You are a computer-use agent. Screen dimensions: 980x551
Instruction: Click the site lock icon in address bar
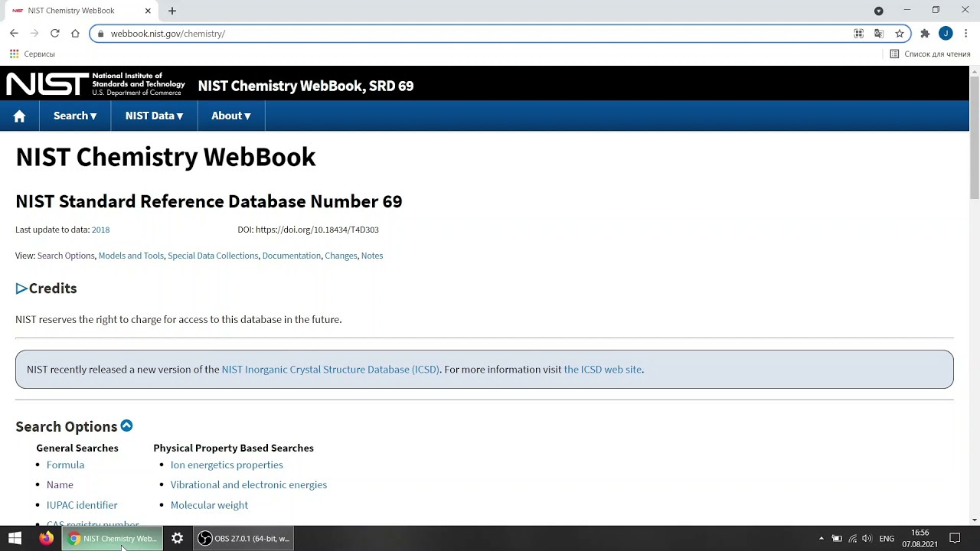pyautogui.click(x=100, y=34)
